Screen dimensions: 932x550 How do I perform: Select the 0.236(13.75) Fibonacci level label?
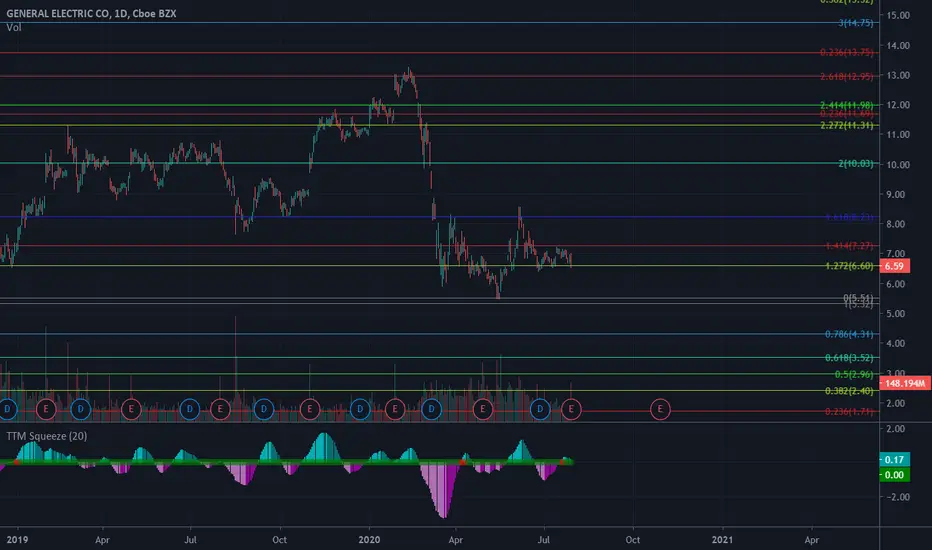[846, 52]
